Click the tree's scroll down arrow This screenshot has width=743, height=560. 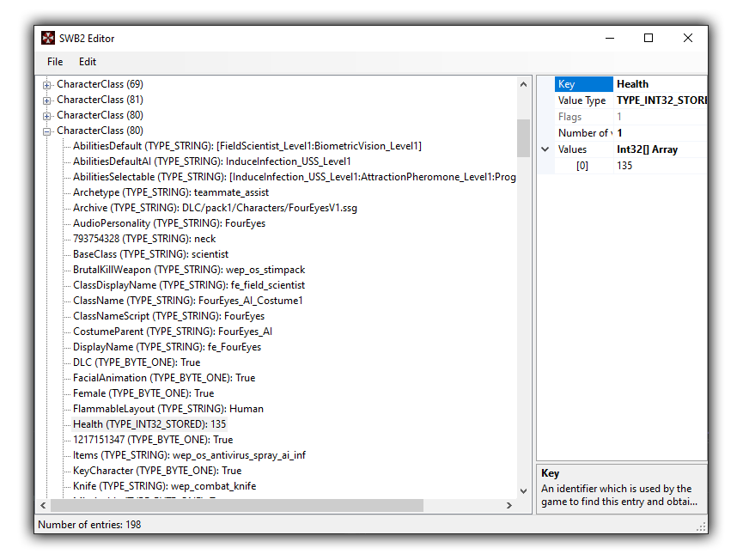click(523, 490)
